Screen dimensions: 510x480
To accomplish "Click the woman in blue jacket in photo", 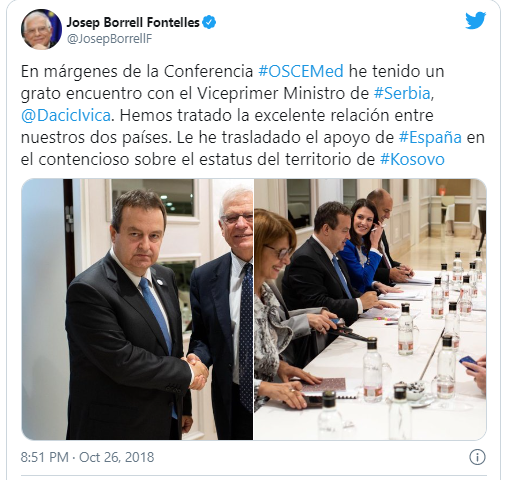I will tap(363, 245).
